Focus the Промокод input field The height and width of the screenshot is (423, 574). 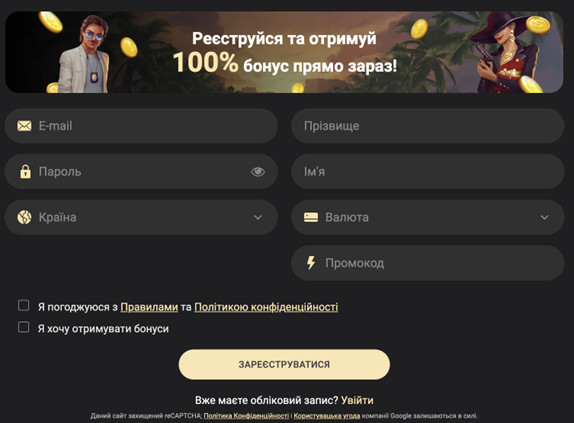(x=428, y=263)
